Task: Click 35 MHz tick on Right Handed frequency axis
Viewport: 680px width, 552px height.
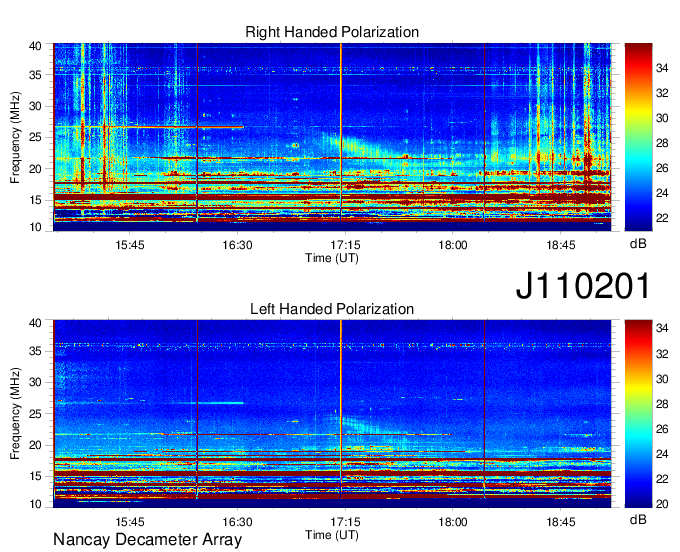Action: tap(35, 75)
